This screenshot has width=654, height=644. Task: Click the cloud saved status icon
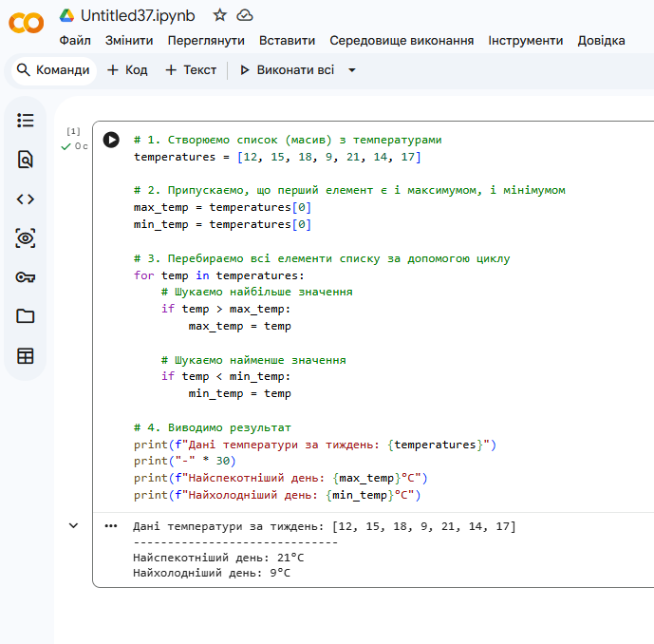[x=245, y=15]
